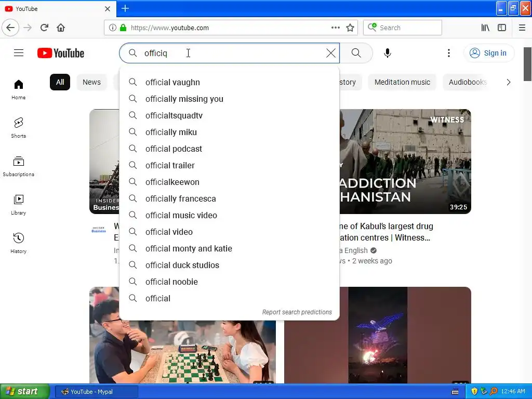Click the Sign in button
Screen dimensions: 532x399
[489, 53]
